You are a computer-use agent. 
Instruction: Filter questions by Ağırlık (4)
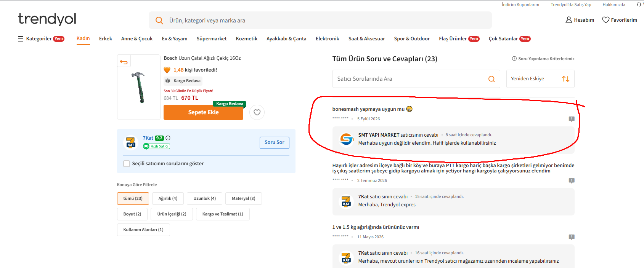pos(168,199)
